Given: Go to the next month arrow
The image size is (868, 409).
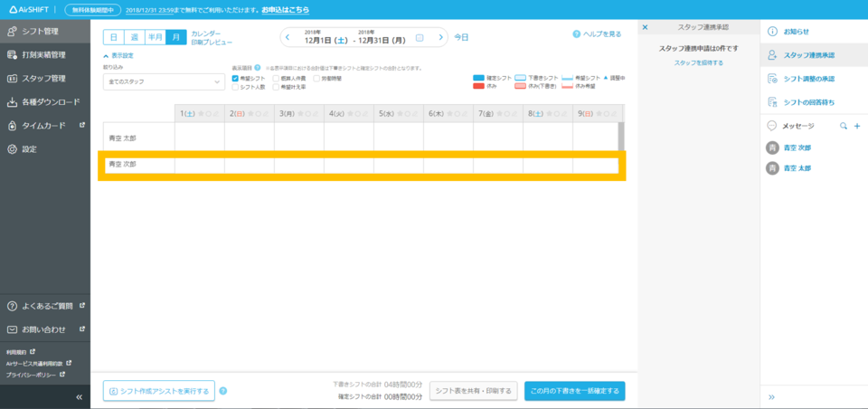Looking at the screenshot, I should click(x=441, y=37).
